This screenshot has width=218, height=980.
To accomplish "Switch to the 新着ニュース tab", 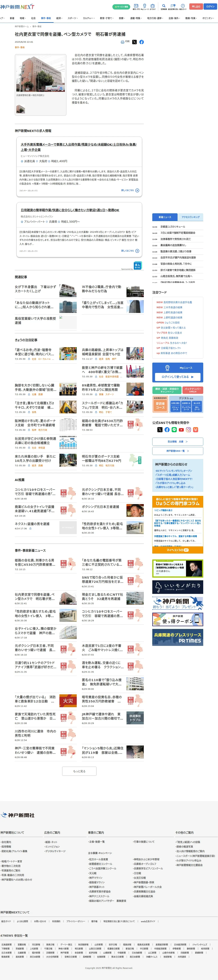I will coord(165,217).
